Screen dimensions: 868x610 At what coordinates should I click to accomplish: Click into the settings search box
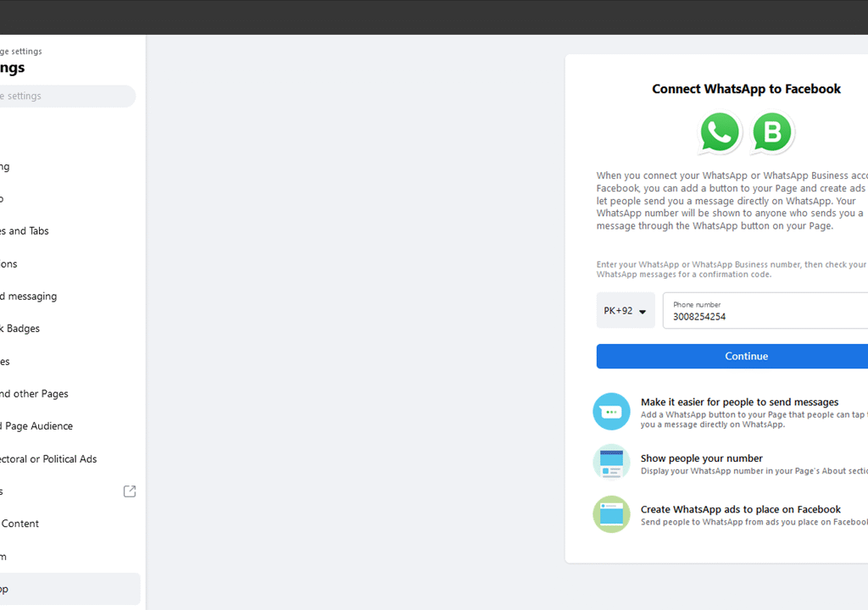64,97
